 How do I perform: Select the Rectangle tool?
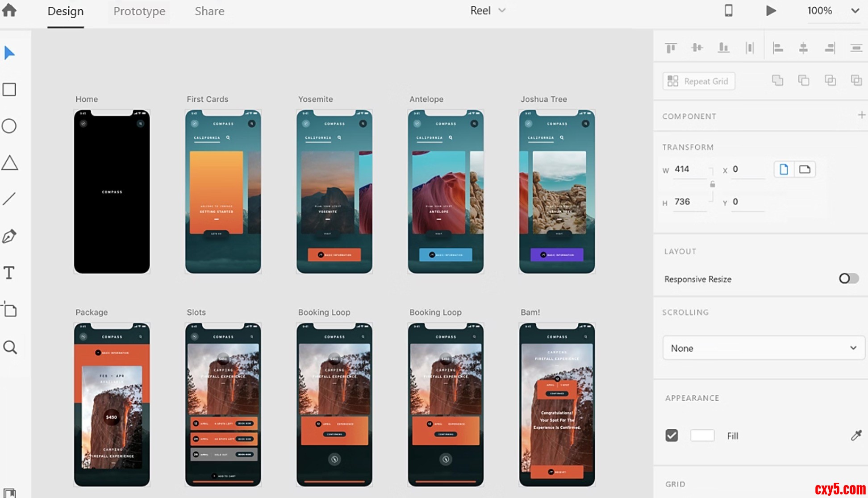pyautogui.click(x=9, y=90)
